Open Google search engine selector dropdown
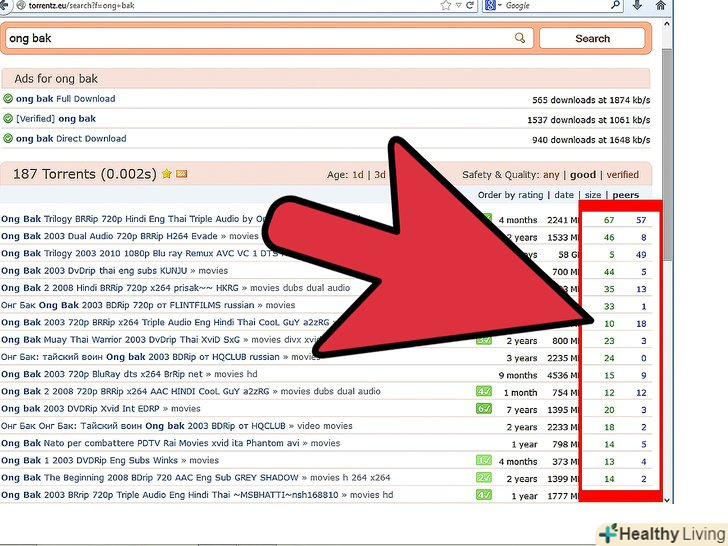The height and width of the screenshot is (546, 728). [x=492, y=5]
